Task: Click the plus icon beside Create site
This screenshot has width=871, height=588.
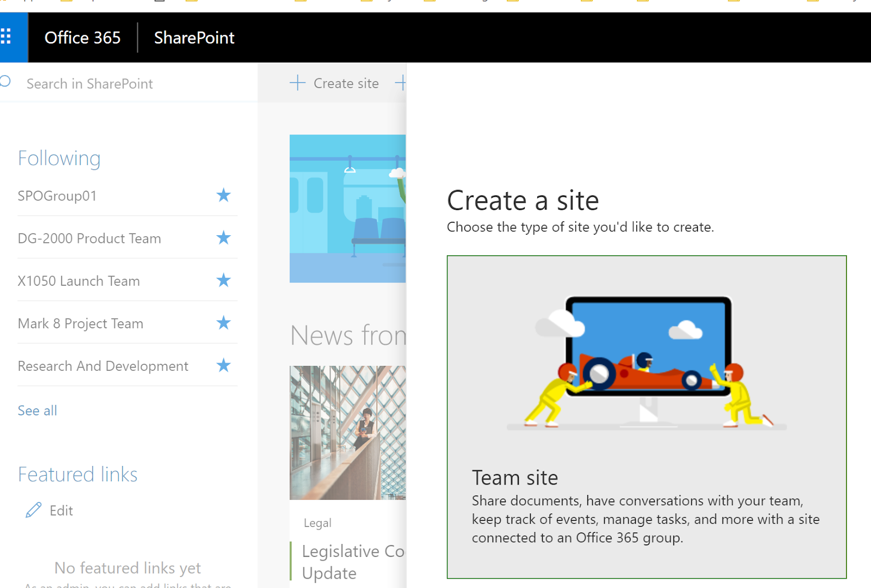Action: point(298,83)
